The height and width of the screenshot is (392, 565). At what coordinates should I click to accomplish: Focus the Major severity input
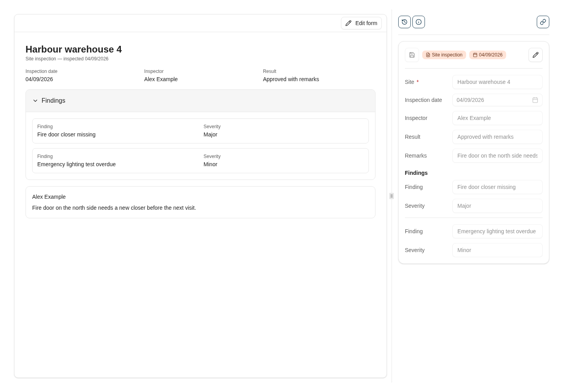(x=497, y=206)
